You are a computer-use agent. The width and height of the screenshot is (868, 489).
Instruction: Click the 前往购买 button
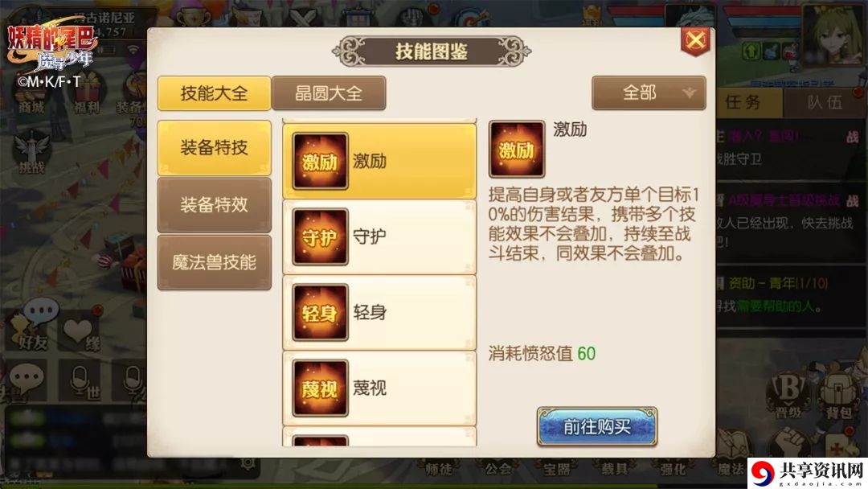(x=597, y=426)
